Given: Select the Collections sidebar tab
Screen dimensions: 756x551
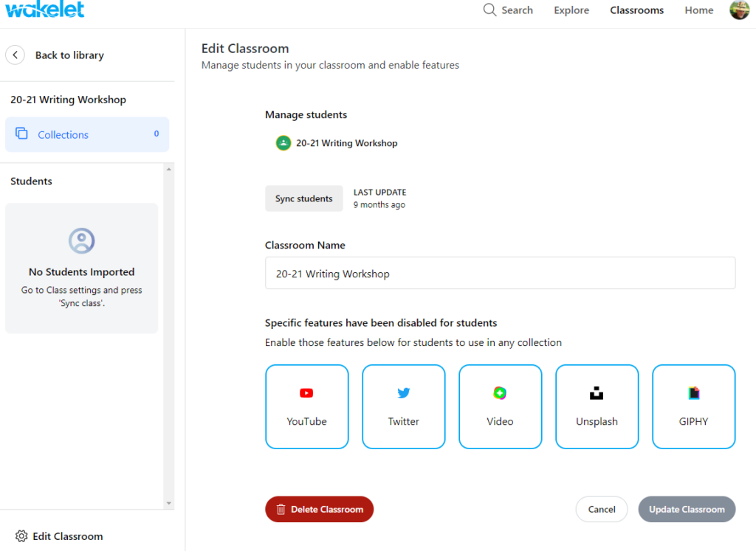Looking at the screenshot, I should pyautogui.click(x=87, y=134).
